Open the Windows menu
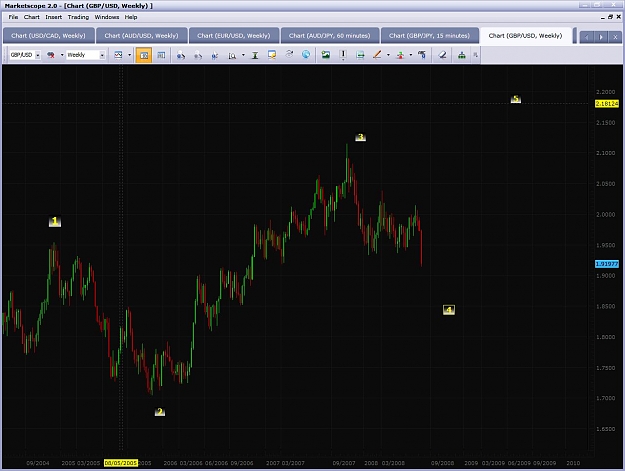Image resolution: width=625 pixels, height=471 pixels. pos(106,17)
